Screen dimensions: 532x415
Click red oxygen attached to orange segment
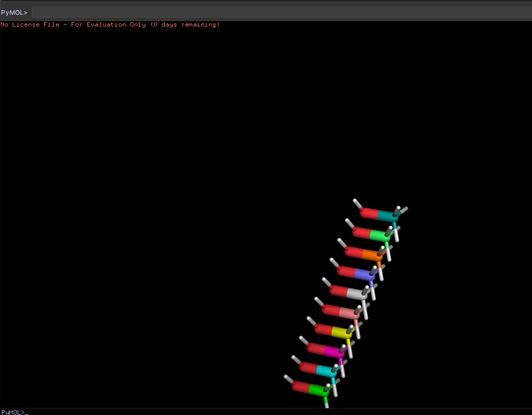point(354,252)
